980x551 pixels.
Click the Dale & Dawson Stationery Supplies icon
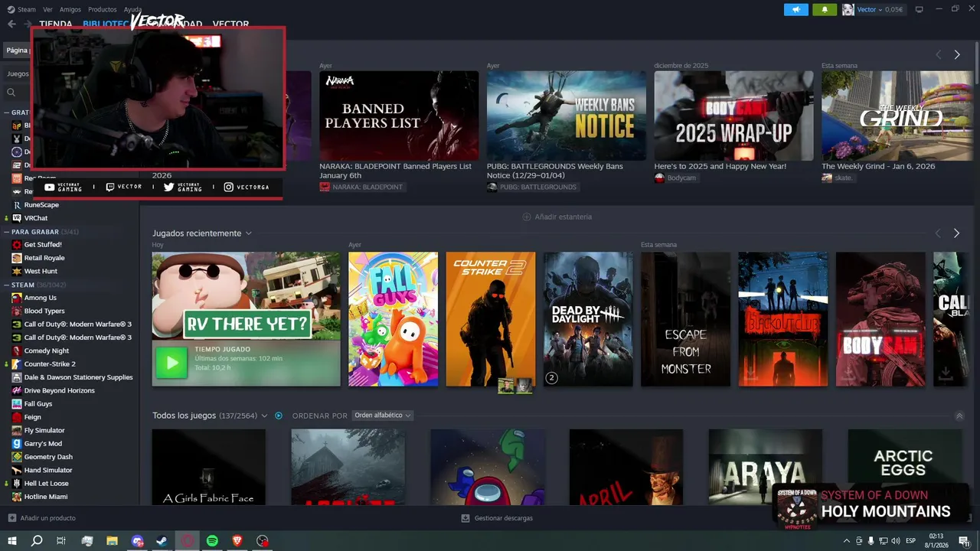click(x=17, y=377)
